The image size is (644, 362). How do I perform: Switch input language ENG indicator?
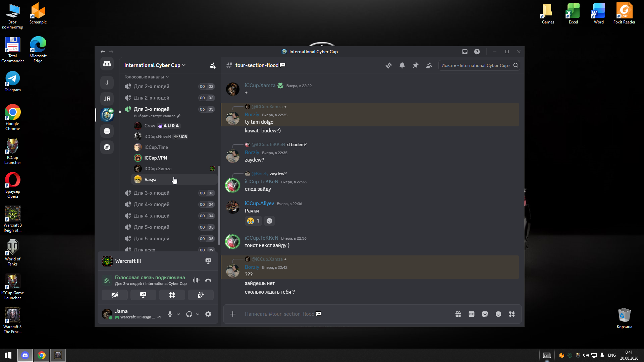612,355
